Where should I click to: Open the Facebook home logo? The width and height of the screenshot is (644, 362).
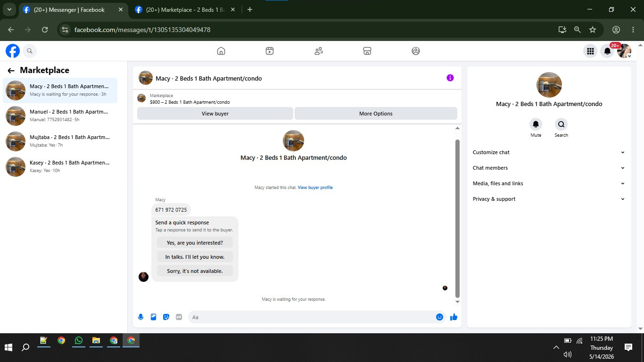coord(13,51)
